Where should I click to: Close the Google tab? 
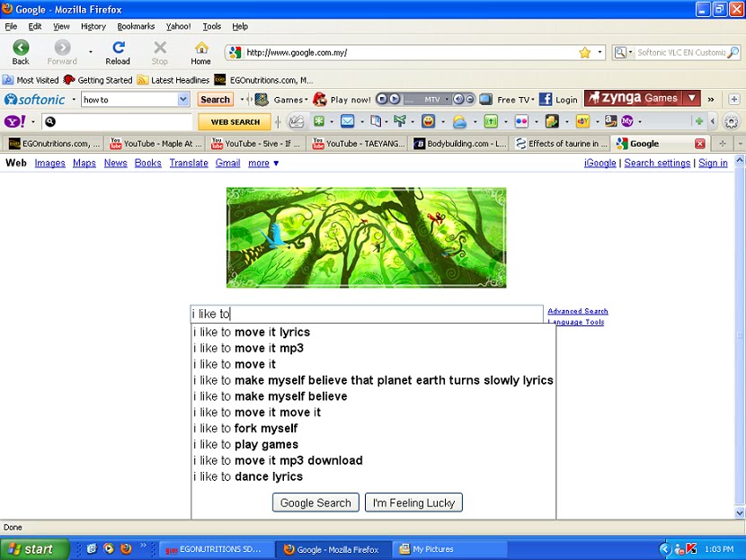click(699, 143)
